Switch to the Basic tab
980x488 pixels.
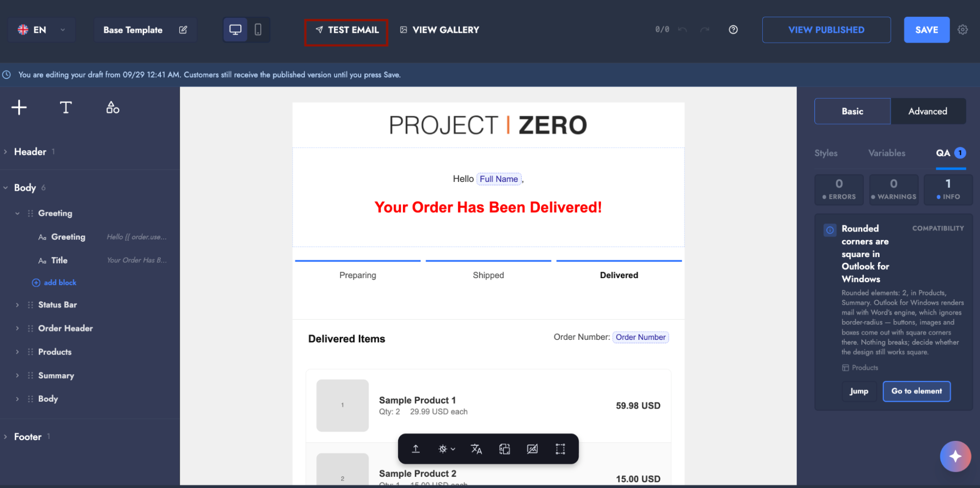[853, 111]
